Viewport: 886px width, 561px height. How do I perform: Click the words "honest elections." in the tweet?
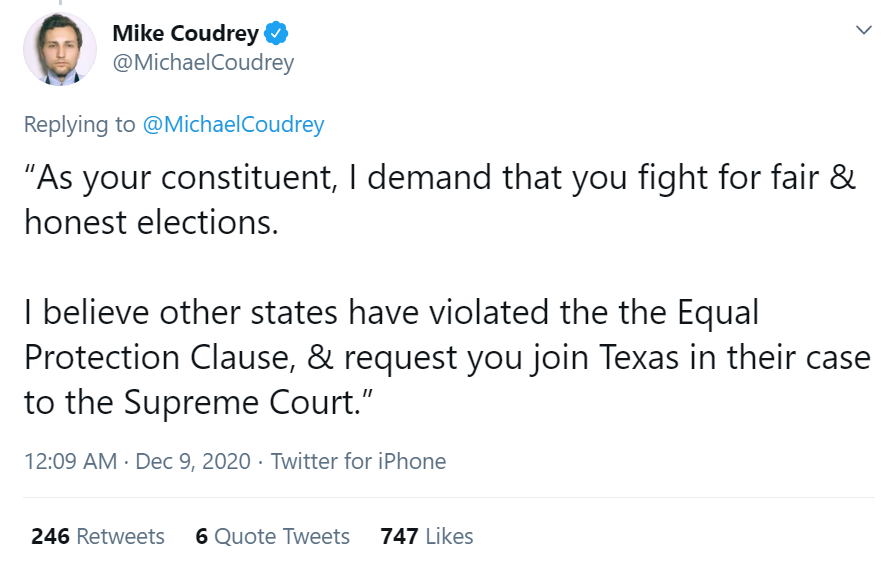151,222
